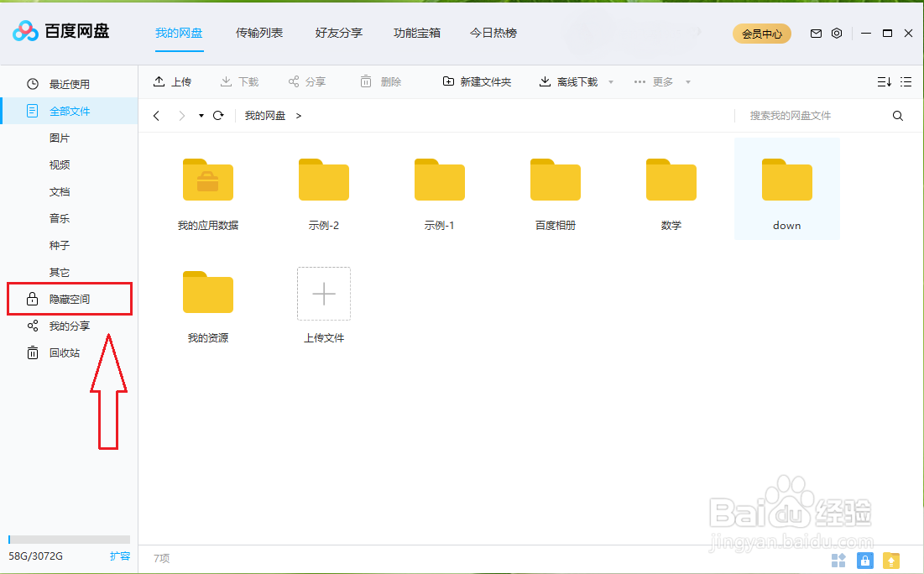
Task: Open the hidden space lock icon at bottom right
Action: click(864, 560)
